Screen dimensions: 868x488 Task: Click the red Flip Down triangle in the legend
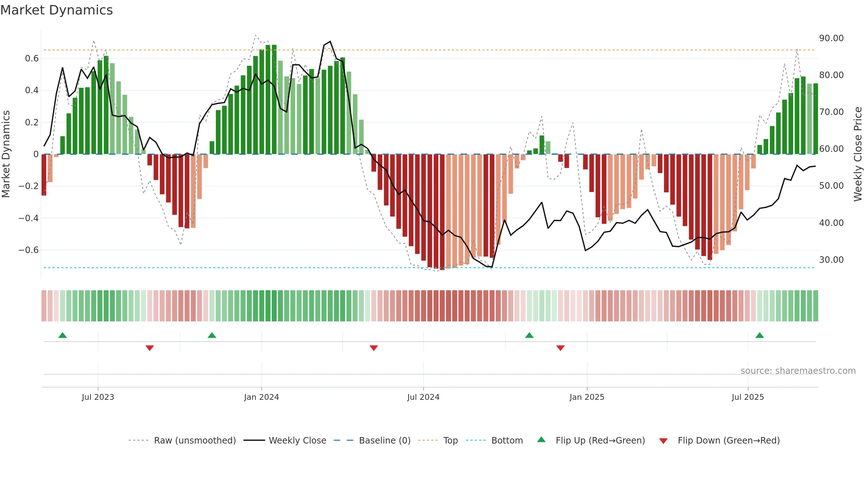[663, 441]
